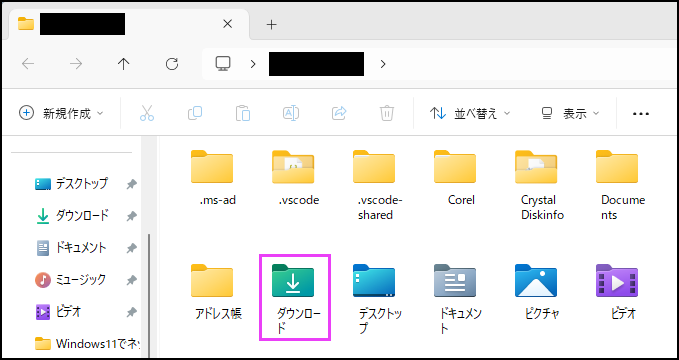This screenshot has width=679, height=360.
Task: Click the Share icon in toolbar
Action: click(339, 114)
